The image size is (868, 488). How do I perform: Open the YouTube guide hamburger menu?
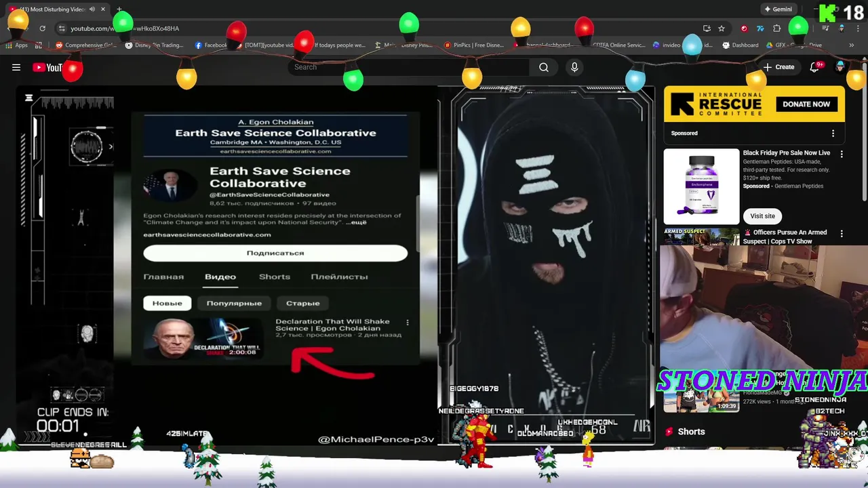(16, 67)
